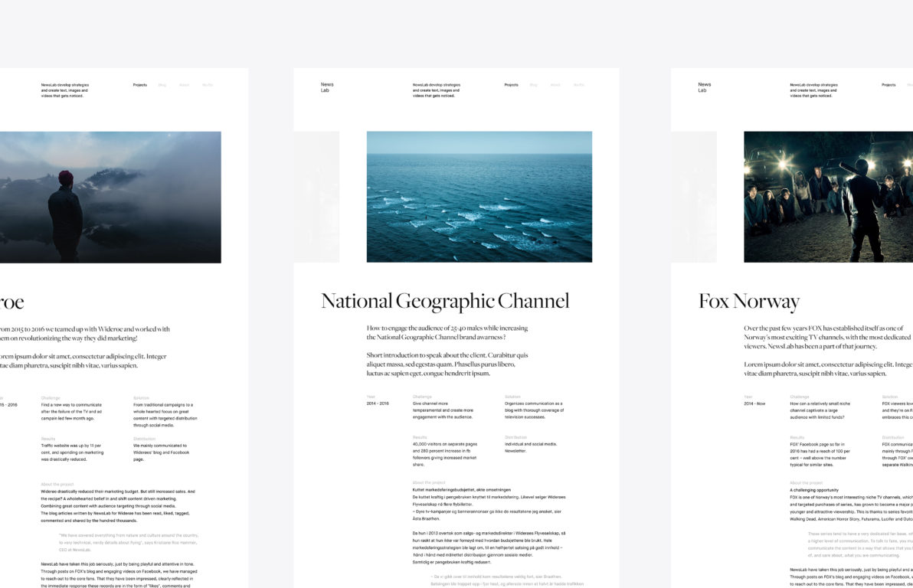Screen dimensions: 913x588
Task: Click 'How to engage the audience of 25-40 males' paragraph
Action: [447, 332]
